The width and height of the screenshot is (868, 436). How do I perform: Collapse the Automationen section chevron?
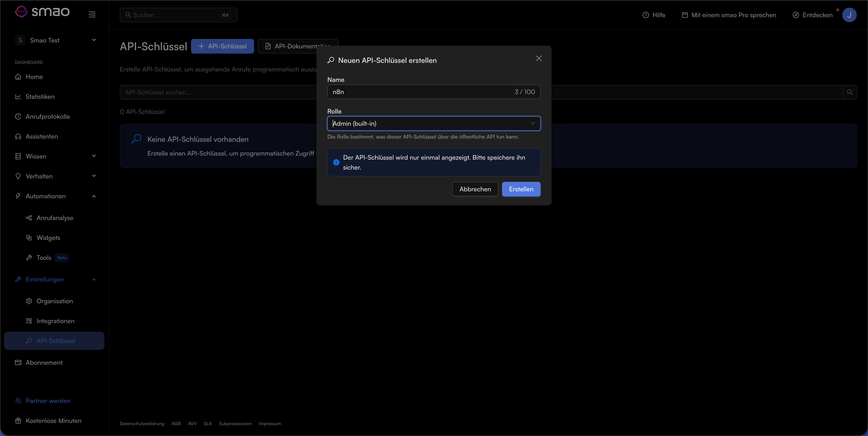point(94,196)
